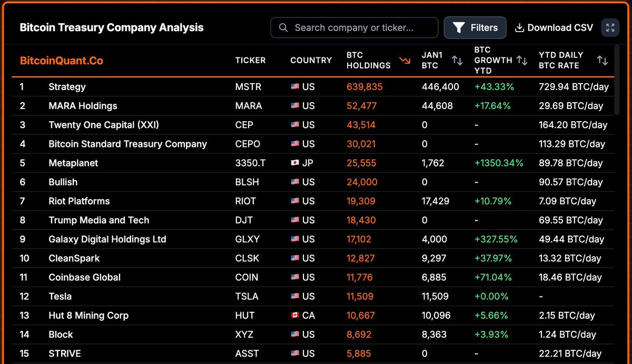Click the rate 22.21 BTC/day
Image resolution: width=632 pixels, height=364 pixels.
tap(571, 353)
